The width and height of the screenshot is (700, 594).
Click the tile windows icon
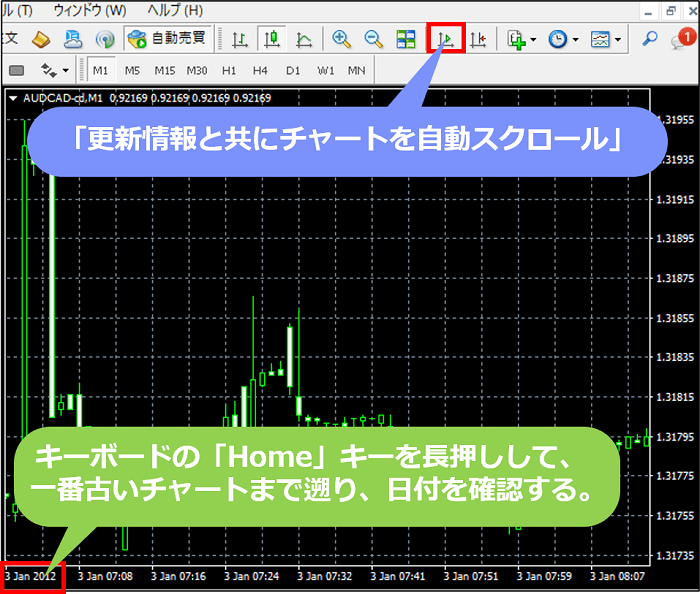(405, 40)
